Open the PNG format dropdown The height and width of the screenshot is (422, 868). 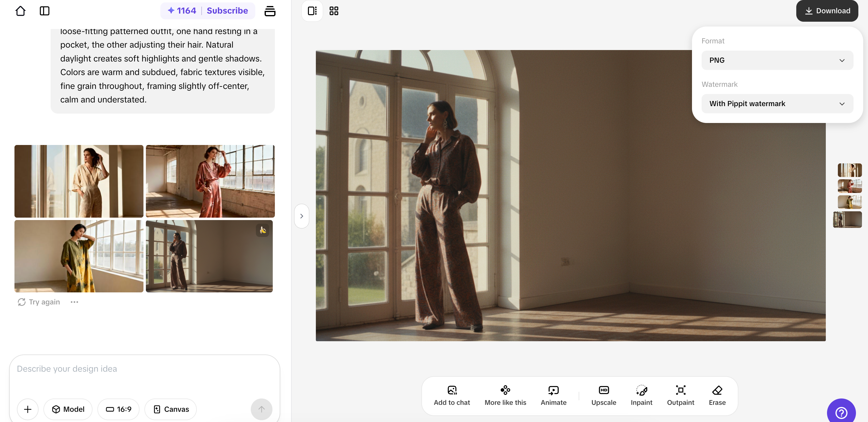click(x=777, y=60)
